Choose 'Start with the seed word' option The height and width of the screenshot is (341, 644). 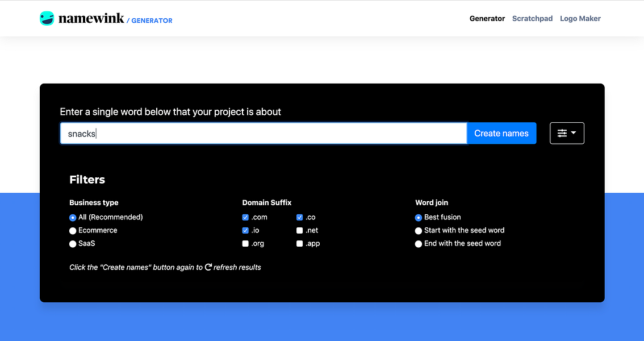pyautogui.click(x=419, y=230)
